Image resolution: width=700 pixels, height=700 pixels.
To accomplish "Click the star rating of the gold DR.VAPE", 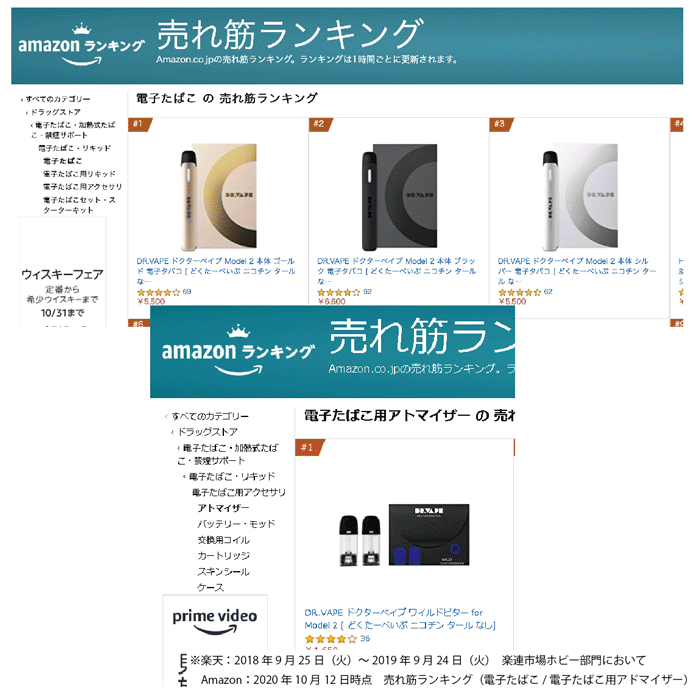I will (158, 292).
